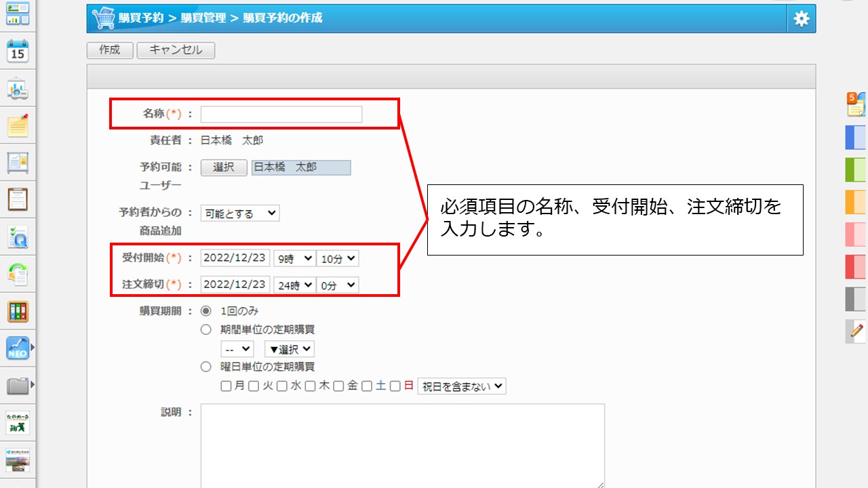Viewport: 868px width, 488px height.
Task: Select 期間単位の定期購買 radio option
Action: click(206, 329)
